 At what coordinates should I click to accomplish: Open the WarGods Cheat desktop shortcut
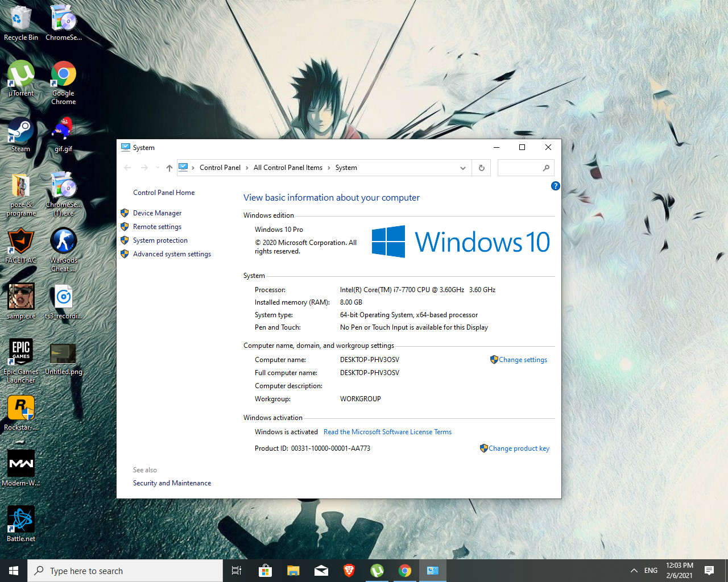64,250
